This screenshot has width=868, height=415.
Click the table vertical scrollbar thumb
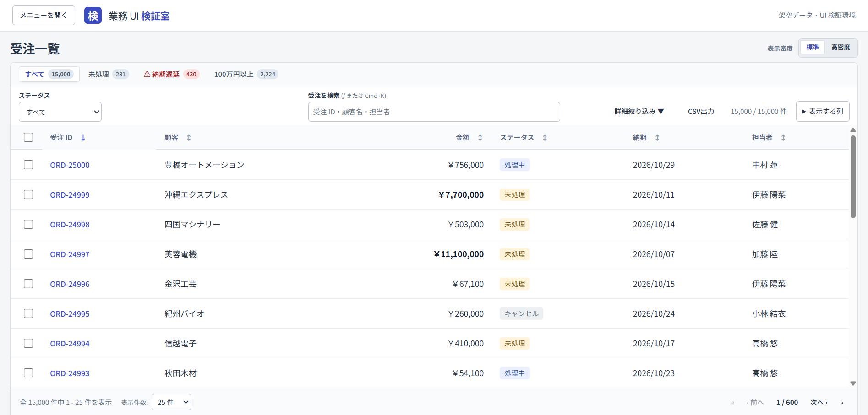(x=853, y=177)
